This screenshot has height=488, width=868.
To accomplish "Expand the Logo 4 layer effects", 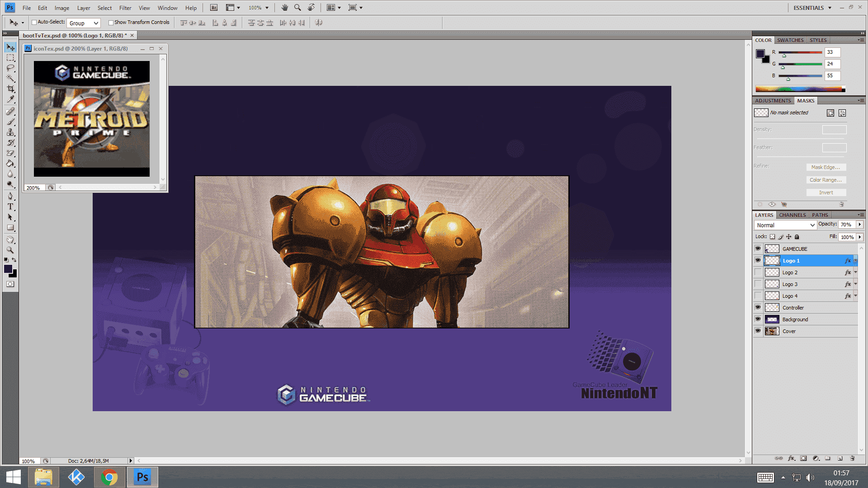I will tap(856, 296).
